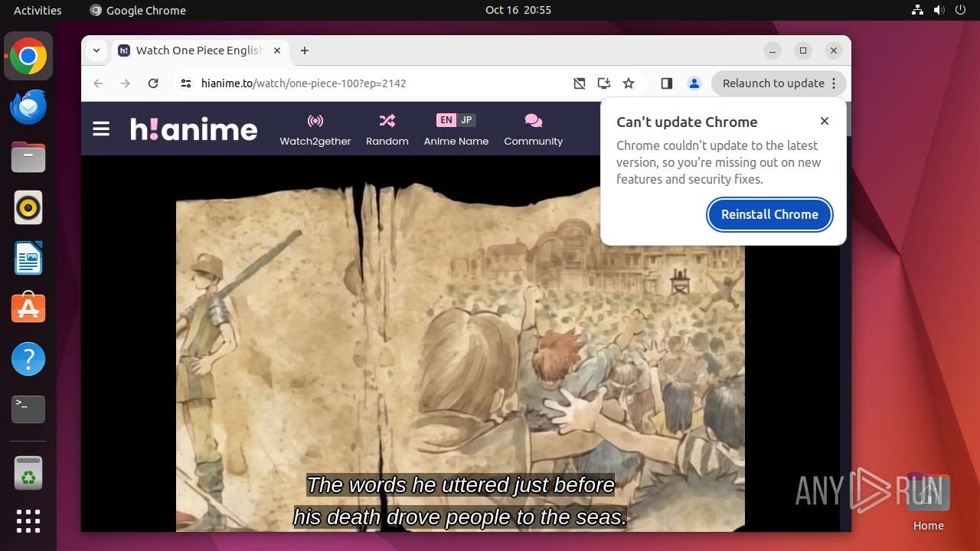Reload the current page
This screenshot has height=551, width=980.
[x=153, y=83]
